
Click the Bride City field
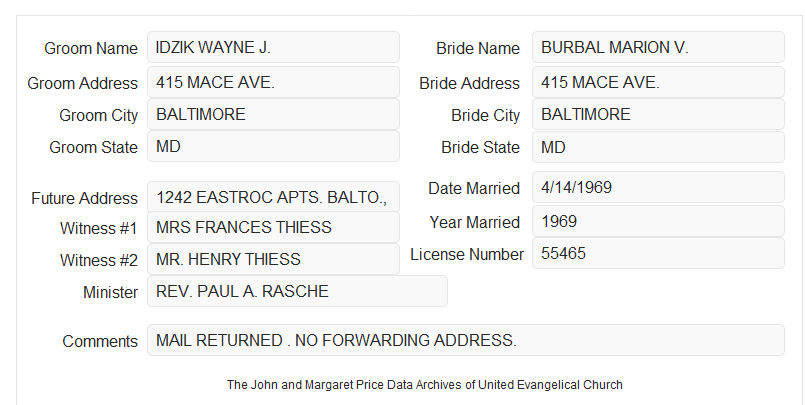point(658,114)
